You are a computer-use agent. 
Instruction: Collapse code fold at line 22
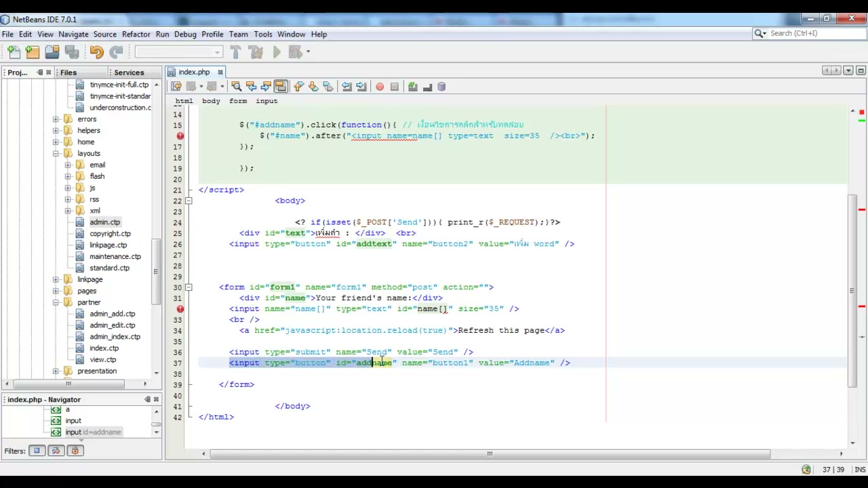click(x=189, y=201)
